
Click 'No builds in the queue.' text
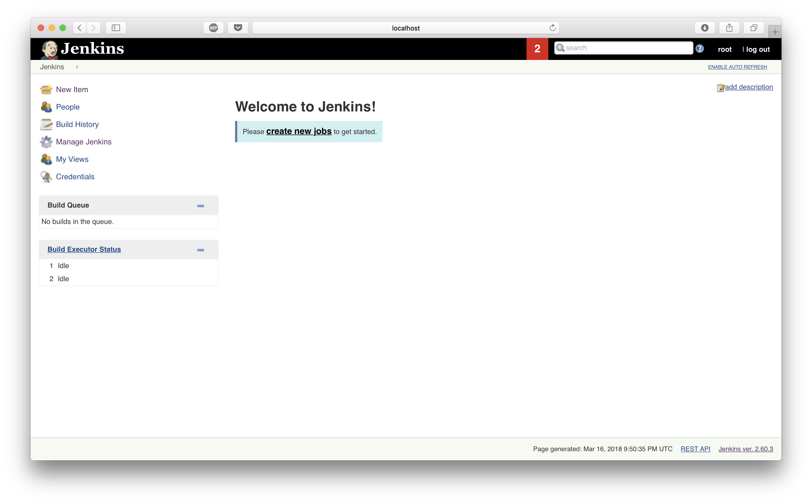point(77,222)
